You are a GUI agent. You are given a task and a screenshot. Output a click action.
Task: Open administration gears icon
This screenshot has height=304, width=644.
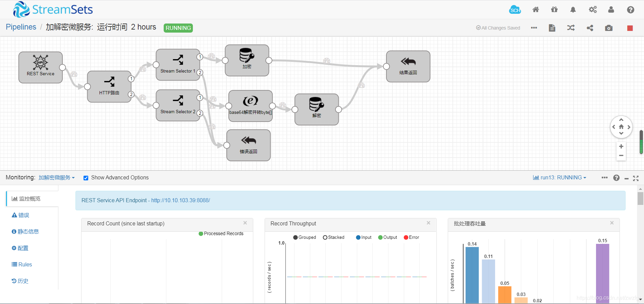593,10
